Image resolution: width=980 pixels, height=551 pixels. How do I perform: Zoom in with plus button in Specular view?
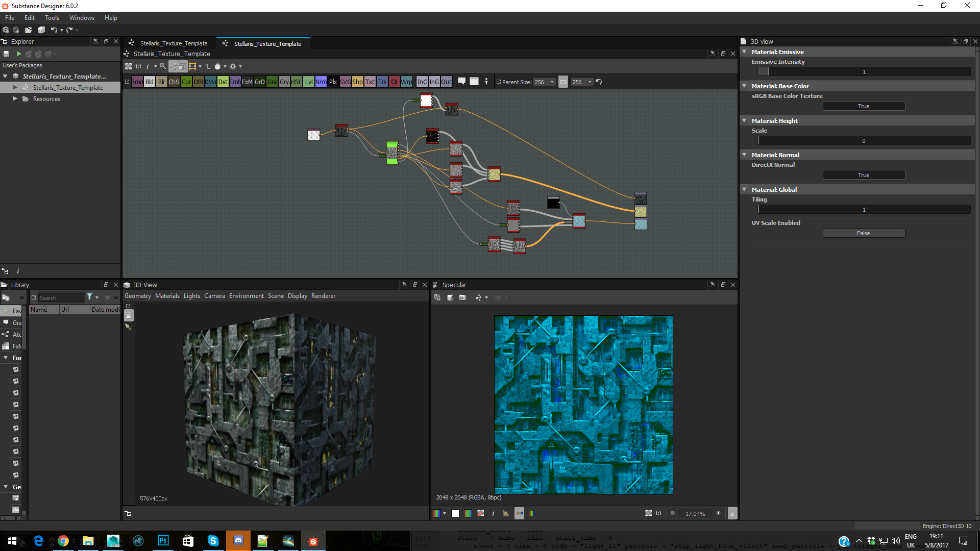[718, 513]
